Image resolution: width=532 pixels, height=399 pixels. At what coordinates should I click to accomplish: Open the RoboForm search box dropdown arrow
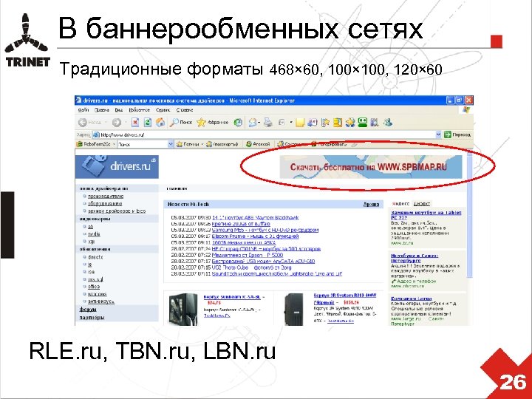click(x=171, y=144)
